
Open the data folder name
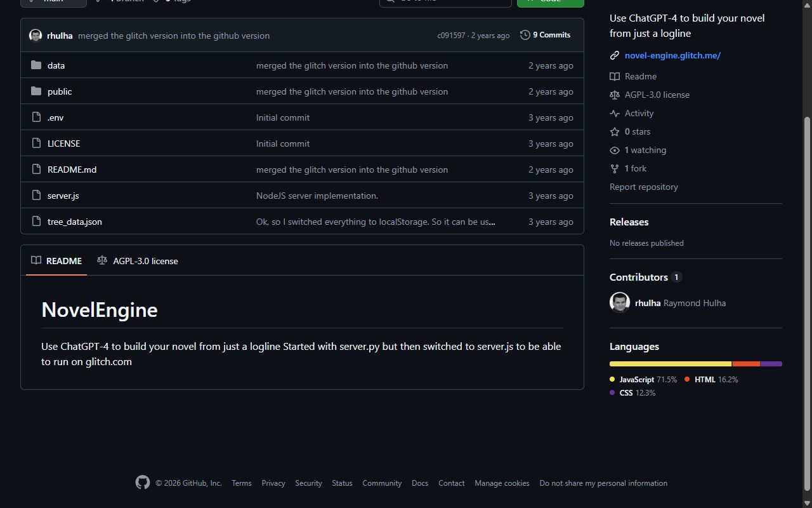56,65
